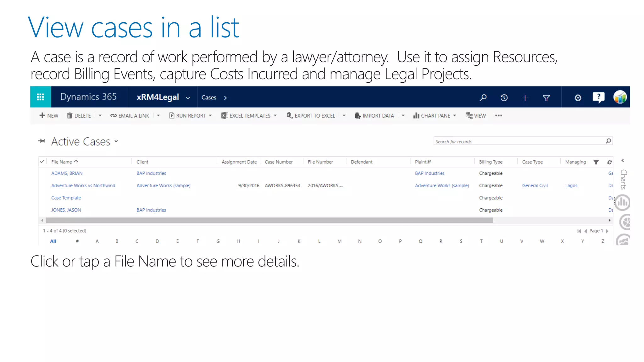Open the user profile avatar

point(620,97)
